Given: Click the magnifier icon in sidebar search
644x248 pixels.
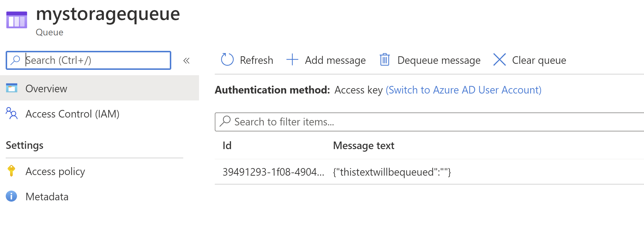Looking at the screenshot, I should [x=15, y=60].
